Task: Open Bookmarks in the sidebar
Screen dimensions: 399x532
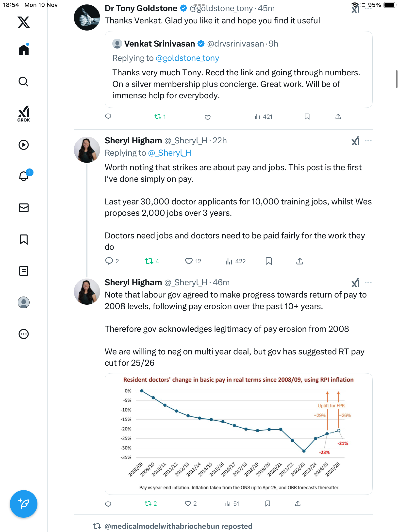Action: point(24,239)
